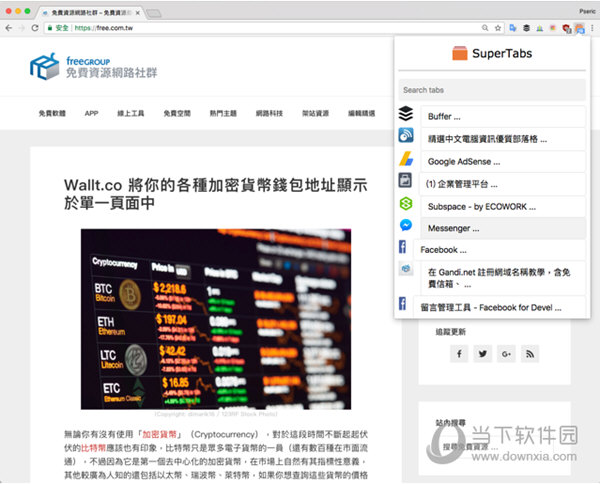Screen dimensions: 600x484
Task: Switch to Subspace - by ECOWORK tab
Action: 503,207
